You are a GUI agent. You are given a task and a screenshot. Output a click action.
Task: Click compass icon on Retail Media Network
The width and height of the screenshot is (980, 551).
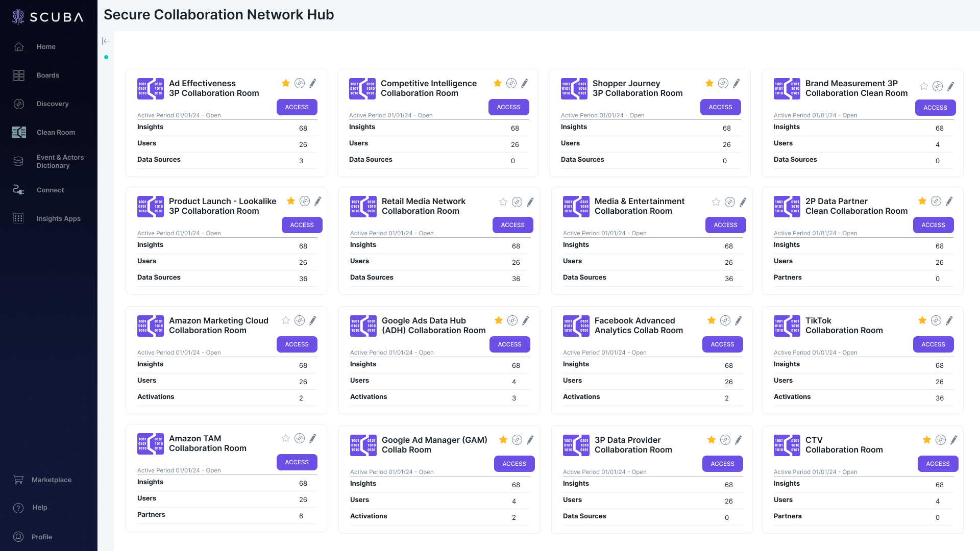pyautogui.click(x=517, y=202)
